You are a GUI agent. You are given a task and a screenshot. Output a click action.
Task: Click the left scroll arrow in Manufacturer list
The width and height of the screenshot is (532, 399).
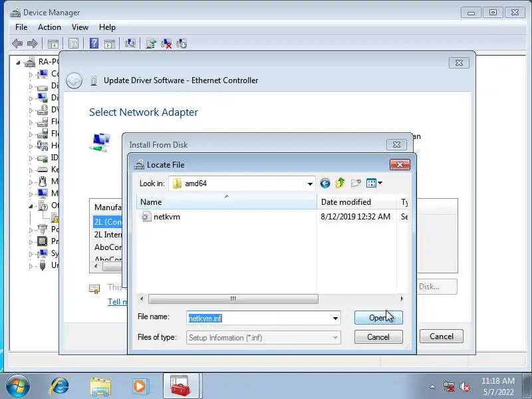click(x=96, y=267)
